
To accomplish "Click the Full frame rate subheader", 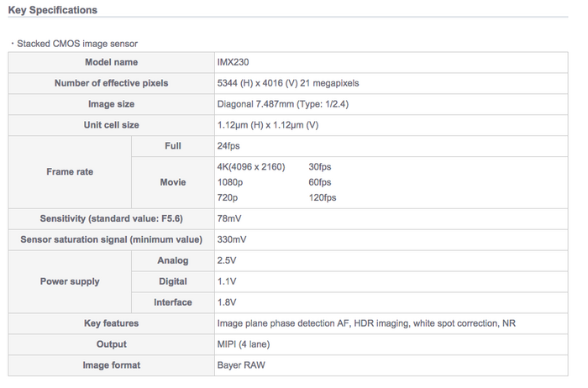I will [173, 146].
